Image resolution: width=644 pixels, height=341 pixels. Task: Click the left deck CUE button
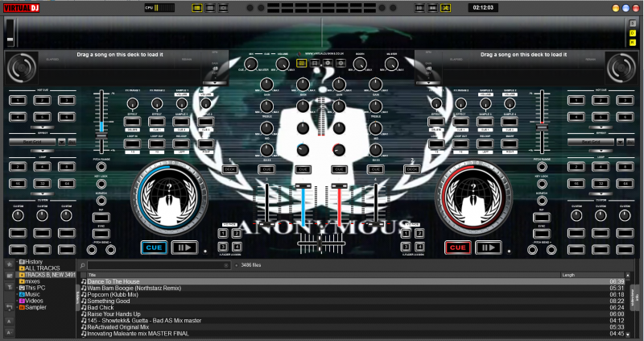tap(154, 247)
